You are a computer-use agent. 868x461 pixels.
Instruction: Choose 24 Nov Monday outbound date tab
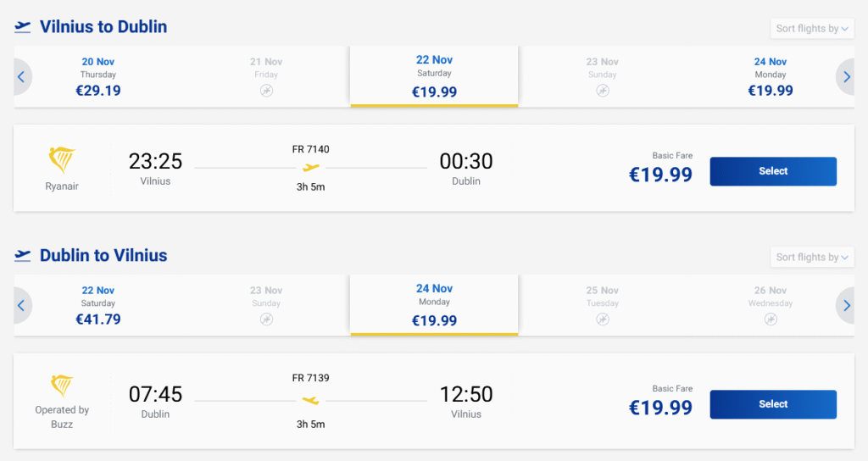pos(771,76)
